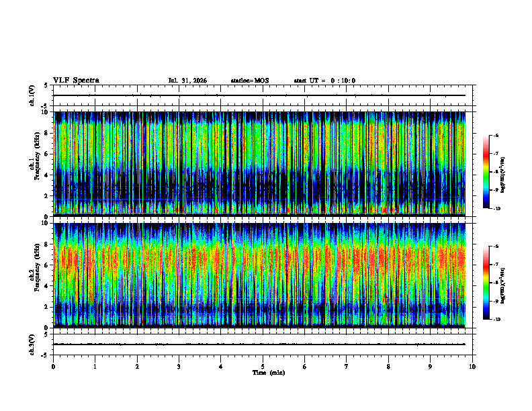The width and height of the screenshot is (532, 411).
Task: Click the time axis tick label "2"
Action: point(137,367)
